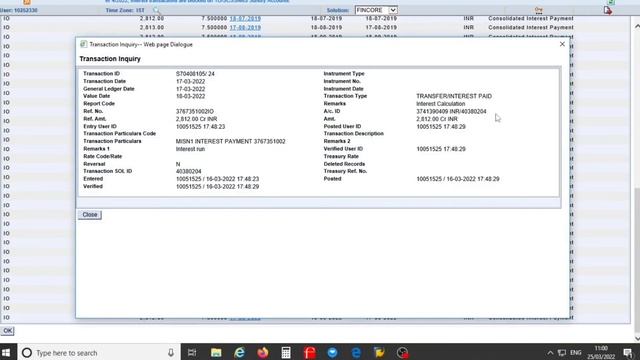Screen dimensions: 640x360
Task: Open the red F application on taskbar
Action: click(x=309, y=353)
